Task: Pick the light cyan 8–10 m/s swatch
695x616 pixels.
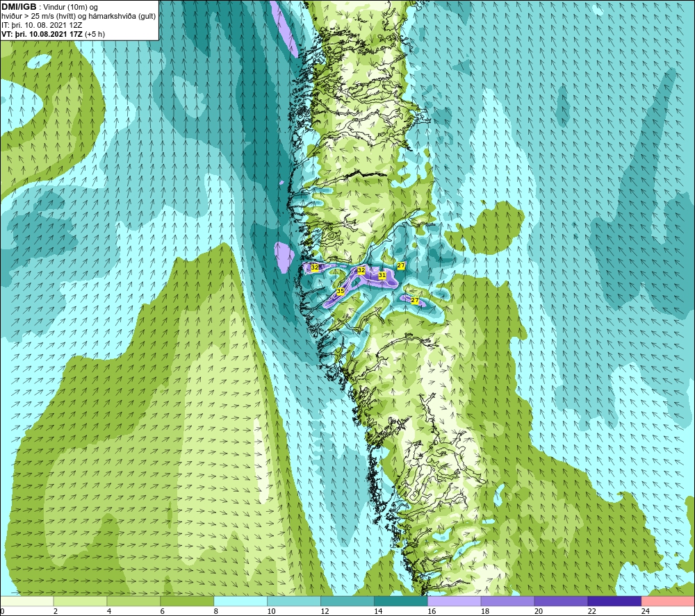Action: 240,601
